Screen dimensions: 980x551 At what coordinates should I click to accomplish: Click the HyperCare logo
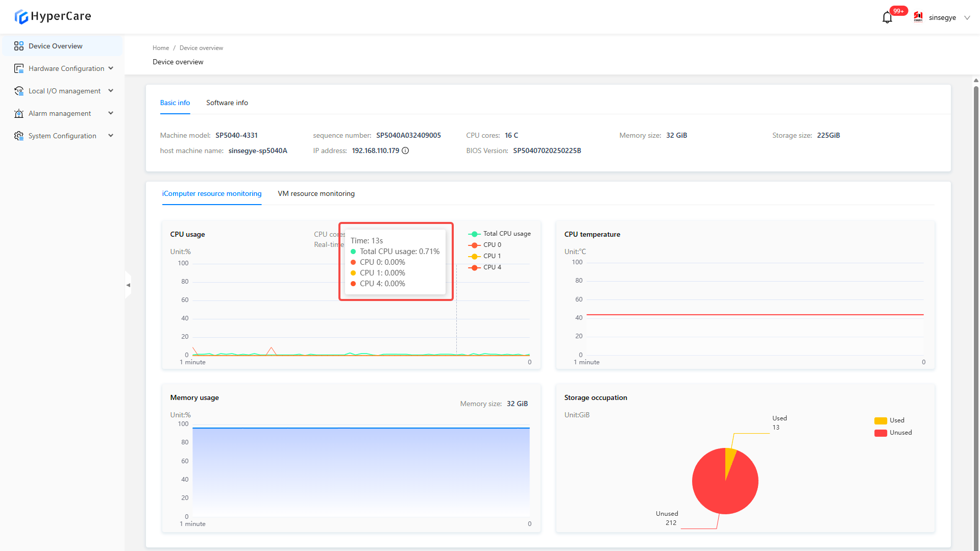tap(53, 16)
